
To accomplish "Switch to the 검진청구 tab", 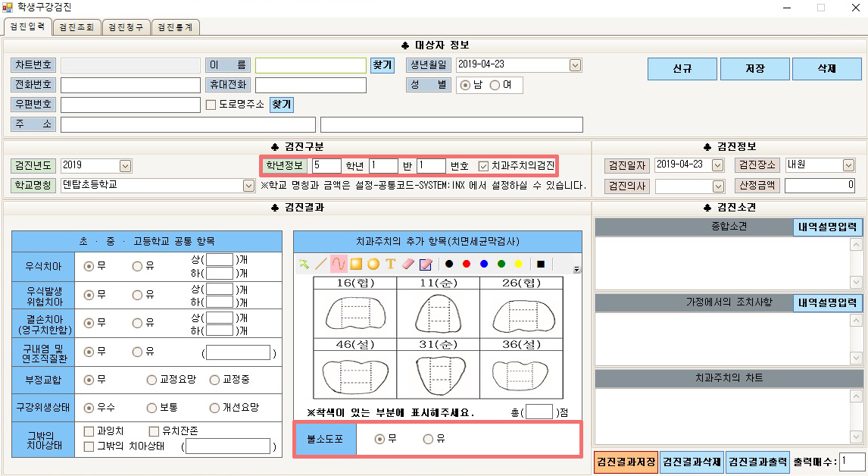I will point(126,27).
